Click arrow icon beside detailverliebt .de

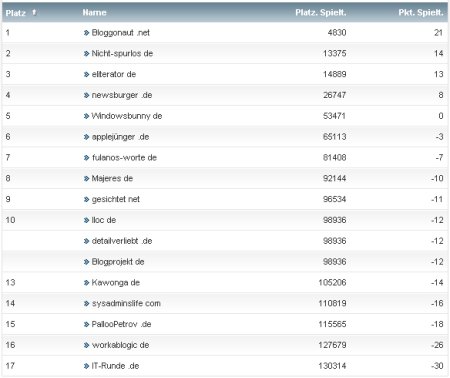tap(86, 241)
